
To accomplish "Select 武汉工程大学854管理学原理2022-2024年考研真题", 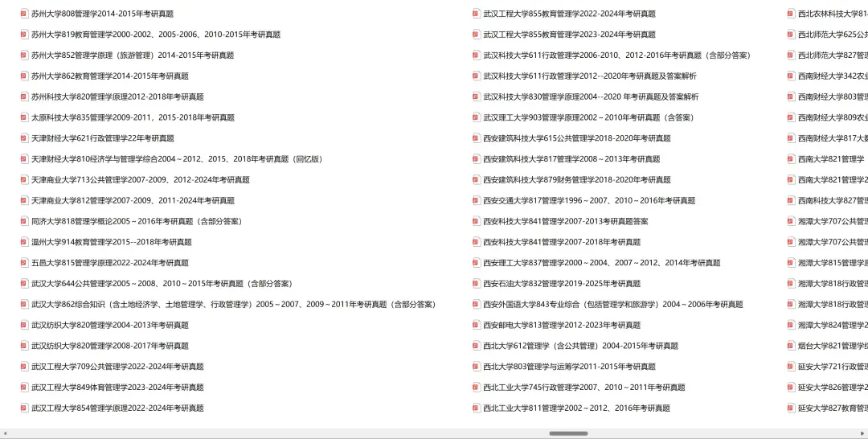I will coord(117,408).
